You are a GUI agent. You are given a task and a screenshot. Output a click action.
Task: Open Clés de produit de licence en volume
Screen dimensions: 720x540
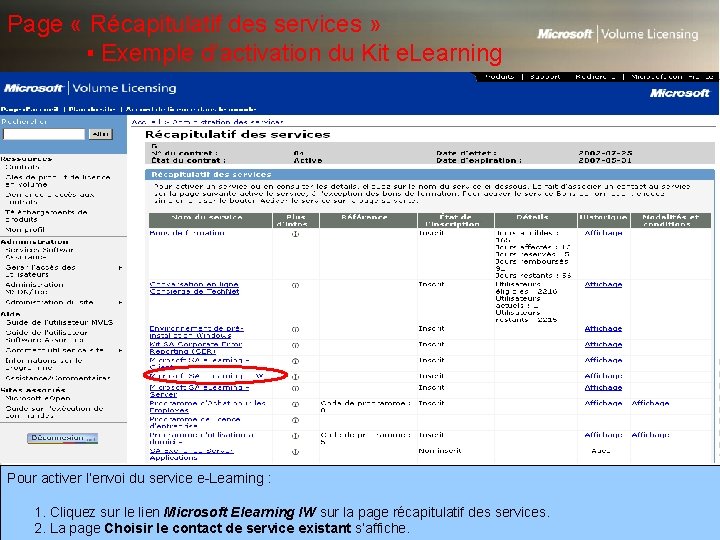58,181
